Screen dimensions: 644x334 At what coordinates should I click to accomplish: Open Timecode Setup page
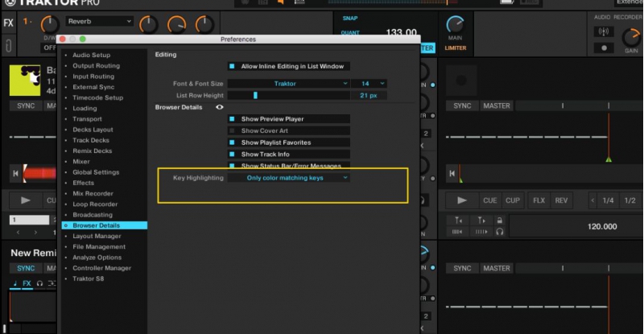click(x=97, y=97)
